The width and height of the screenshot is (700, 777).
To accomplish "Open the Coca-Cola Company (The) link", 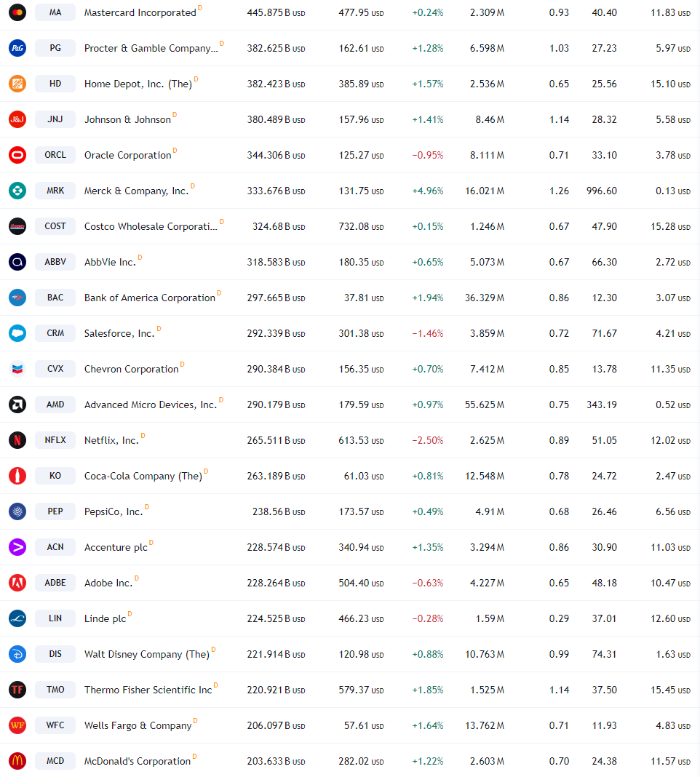I will click(143, 477).
